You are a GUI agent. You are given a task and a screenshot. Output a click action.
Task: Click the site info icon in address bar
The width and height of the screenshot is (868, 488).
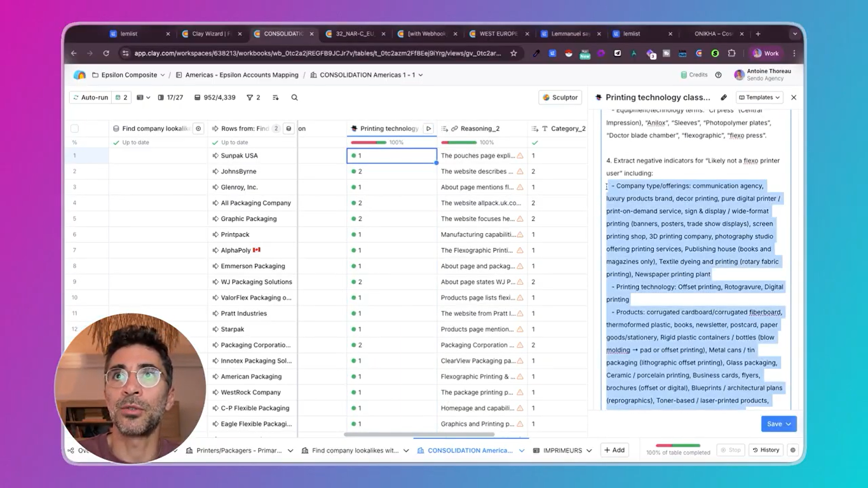click(x=125, y=53)
